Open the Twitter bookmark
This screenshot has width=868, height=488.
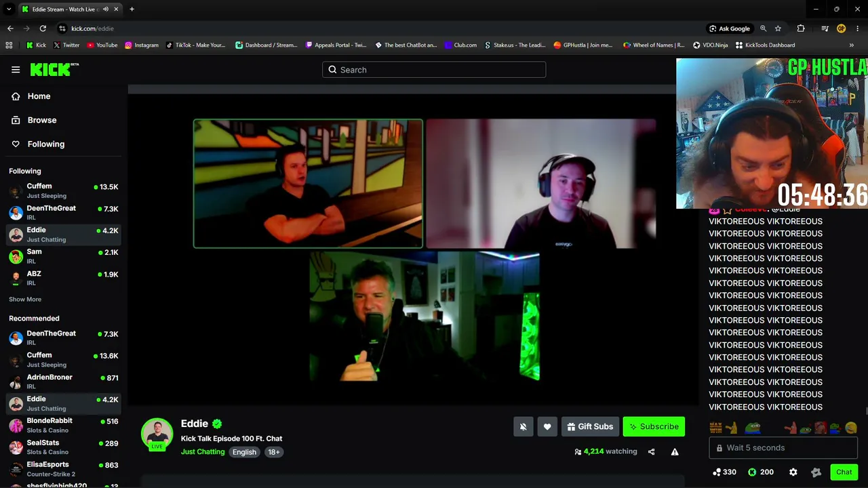pos(66,45)
